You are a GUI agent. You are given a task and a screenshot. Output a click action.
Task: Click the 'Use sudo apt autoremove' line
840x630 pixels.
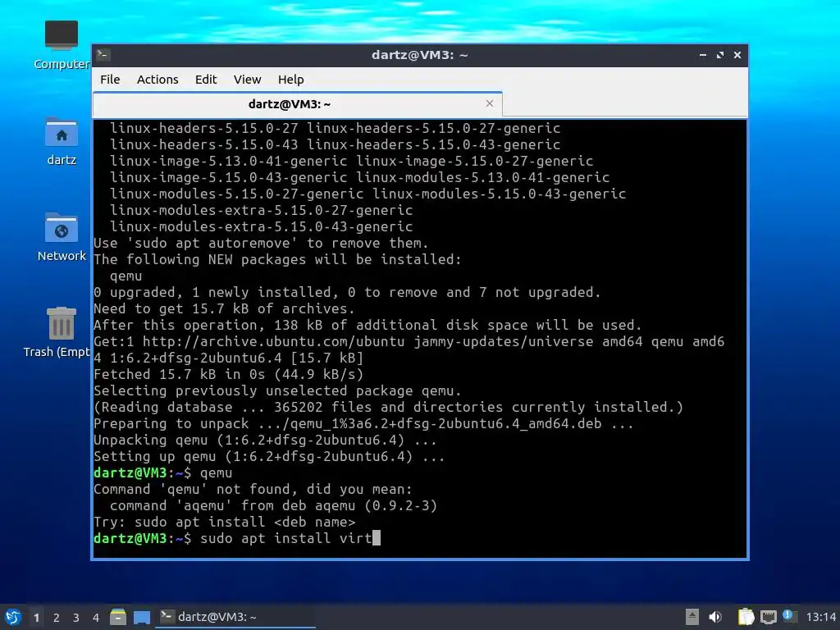(261, 243)
